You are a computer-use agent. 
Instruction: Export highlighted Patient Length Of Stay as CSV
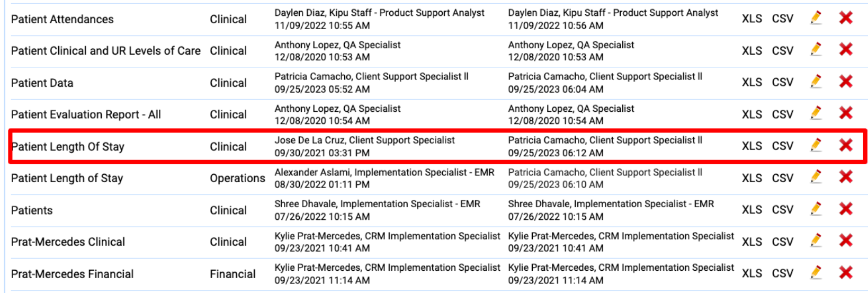pos(782,146)
